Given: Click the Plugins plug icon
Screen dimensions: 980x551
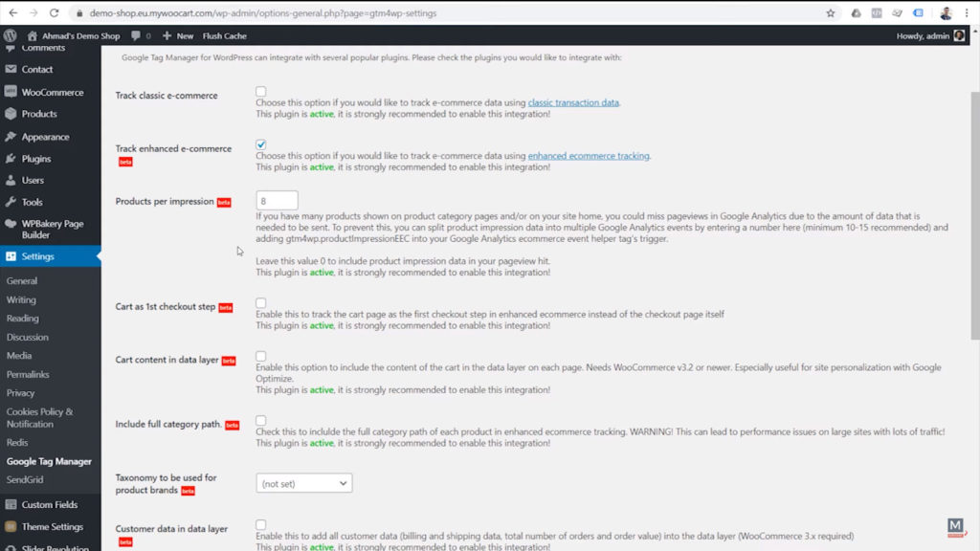Looking at the screenshot, I should (x=12, y=157).
